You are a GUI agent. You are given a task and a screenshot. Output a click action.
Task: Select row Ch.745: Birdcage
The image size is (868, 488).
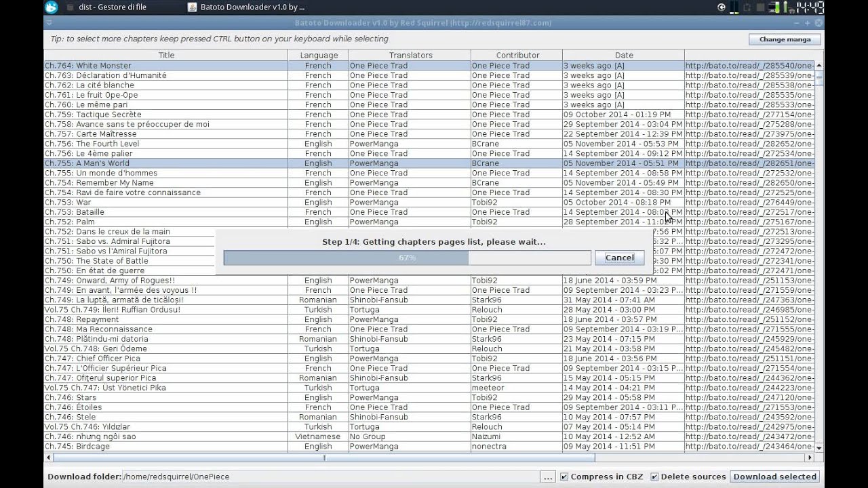click(x=429, y=447)
